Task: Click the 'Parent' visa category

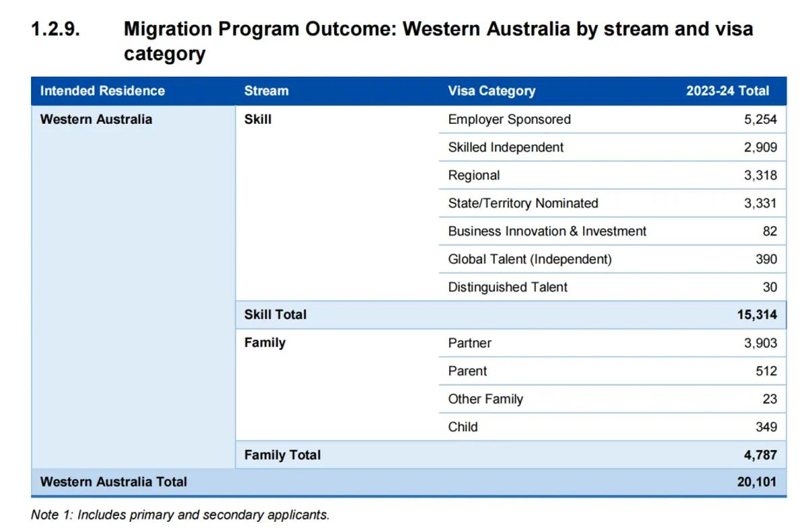Action: point(467,371)
